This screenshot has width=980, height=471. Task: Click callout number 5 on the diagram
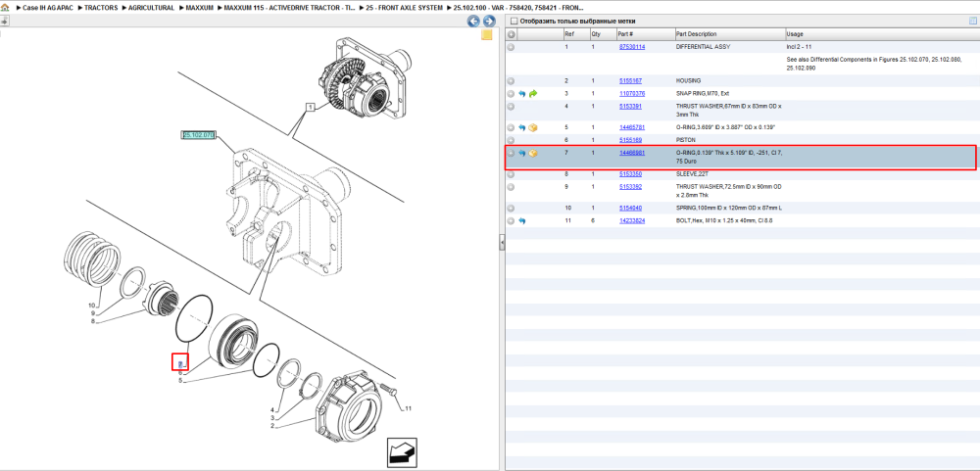(180, 380)
